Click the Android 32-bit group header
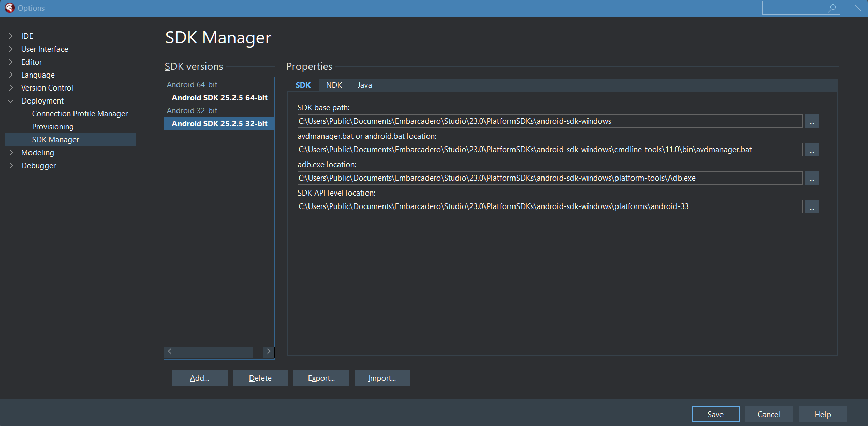This screenshot has width=868, height=428. tap(192, 111)
